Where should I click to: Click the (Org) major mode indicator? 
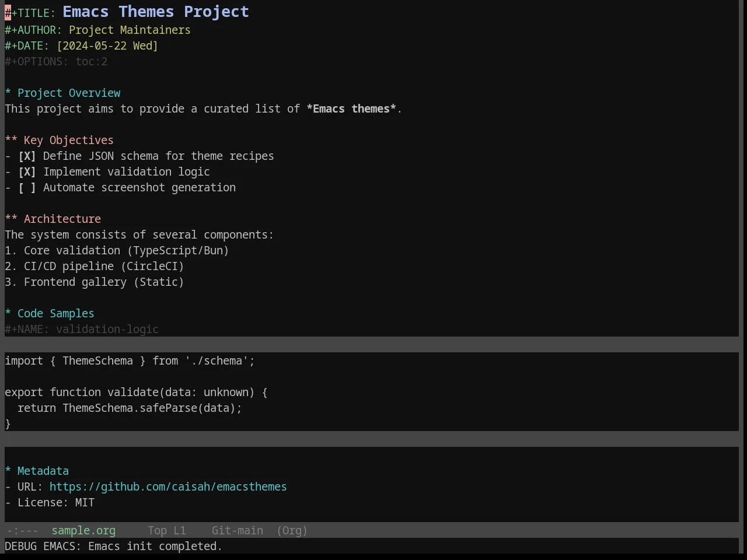click(292, 530)
